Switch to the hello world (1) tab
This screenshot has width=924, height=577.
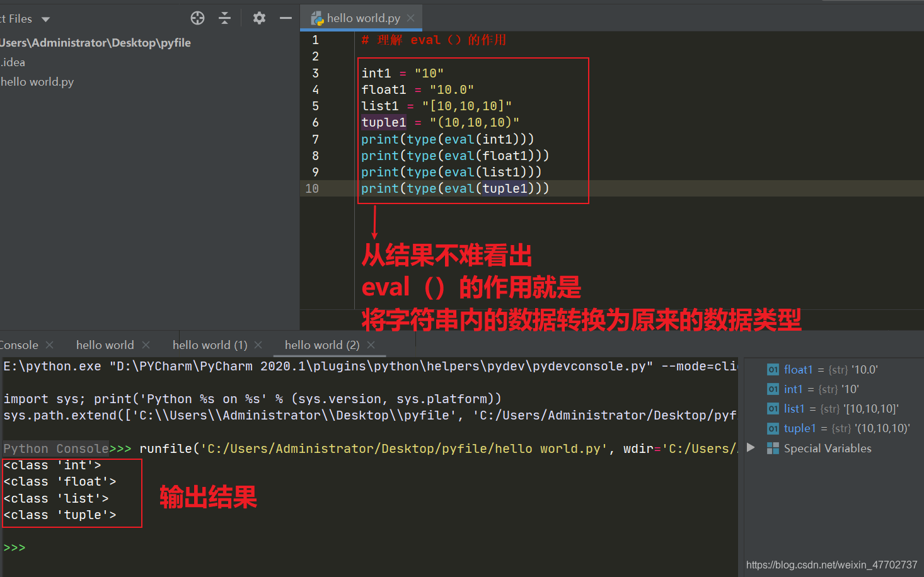coord(210,345)
